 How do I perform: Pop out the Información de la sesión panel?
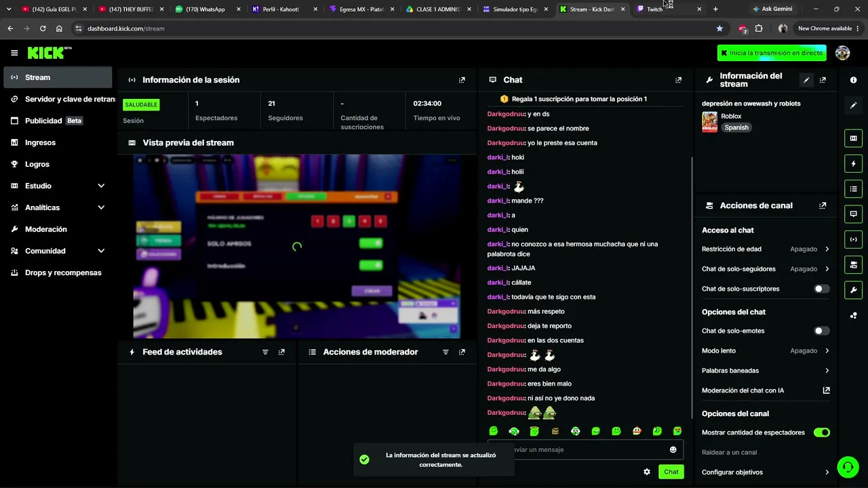462,80
